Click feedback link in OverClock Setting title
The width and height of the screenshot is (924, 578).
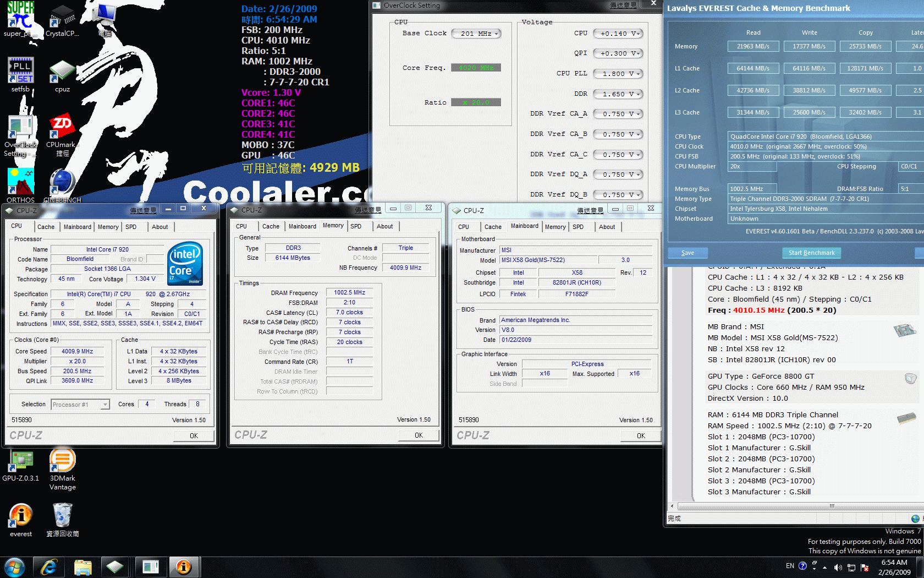point(623,6)
